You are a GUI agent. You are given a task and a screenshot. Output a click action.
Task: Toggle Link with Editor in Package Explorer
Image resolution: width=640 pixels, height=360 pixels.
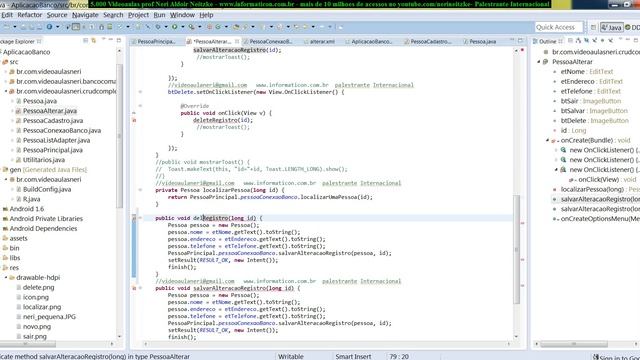click(94, 41)
